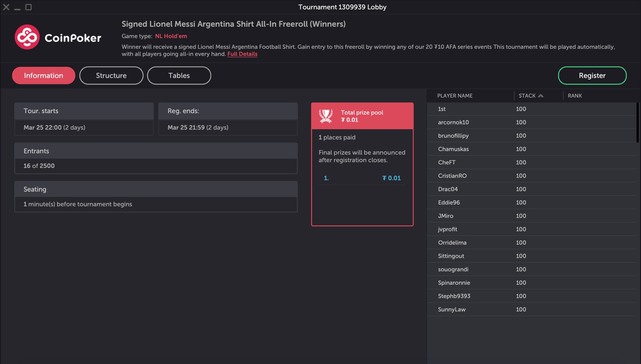
Task: Select player row SunnyLaw
Action: [532, 309]
